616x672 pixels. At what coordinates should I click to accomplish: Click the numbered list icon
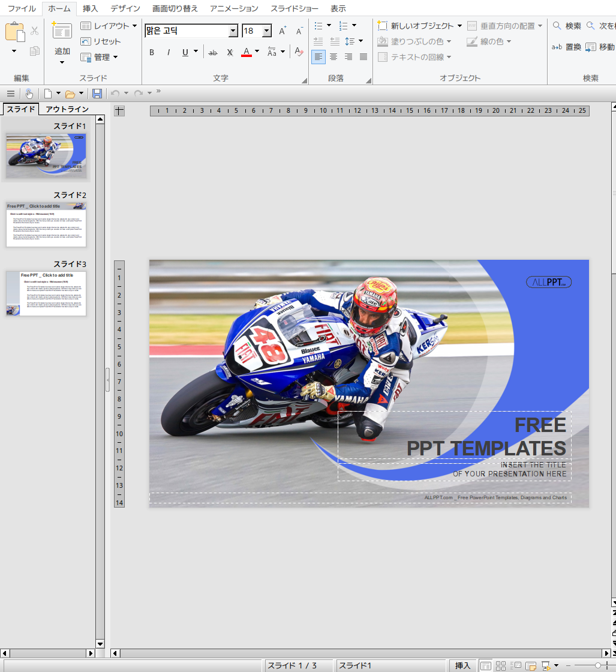344,26
